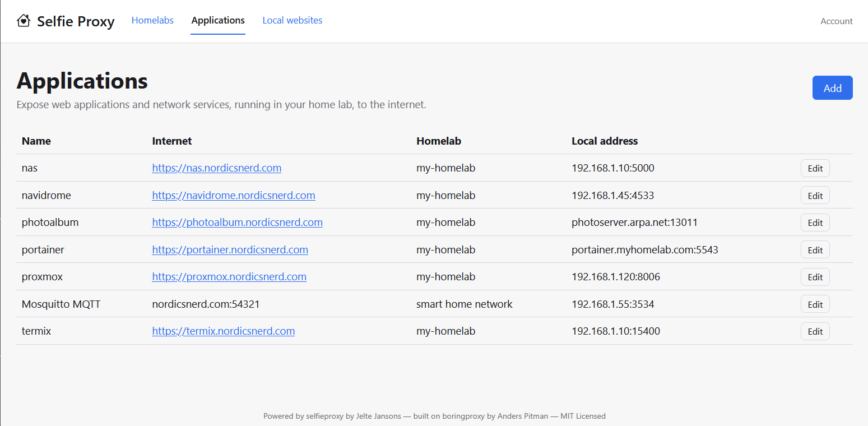Click the Selfie Proxy house logo icon

(24, 21)
